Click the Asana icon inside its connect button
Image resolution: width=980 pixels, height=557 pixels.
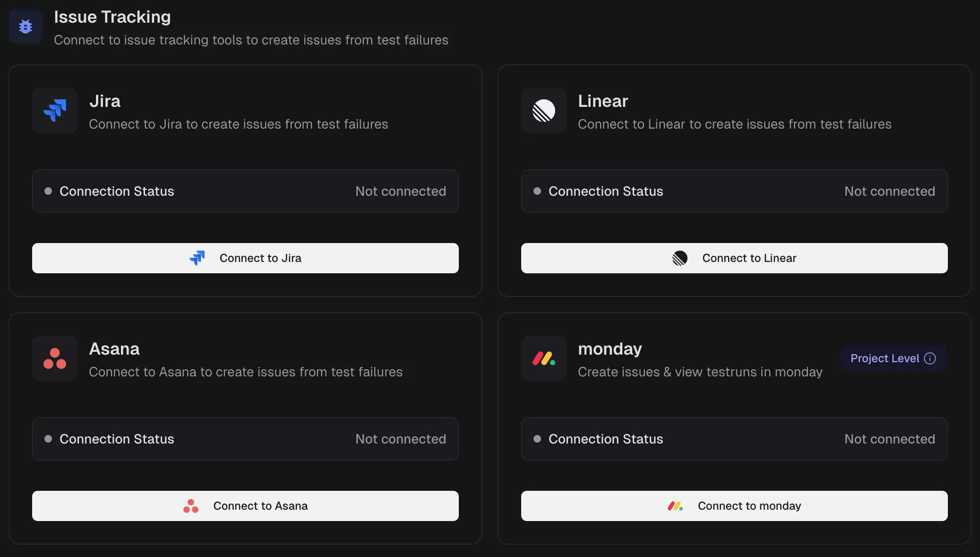click(x=190, y=505)
